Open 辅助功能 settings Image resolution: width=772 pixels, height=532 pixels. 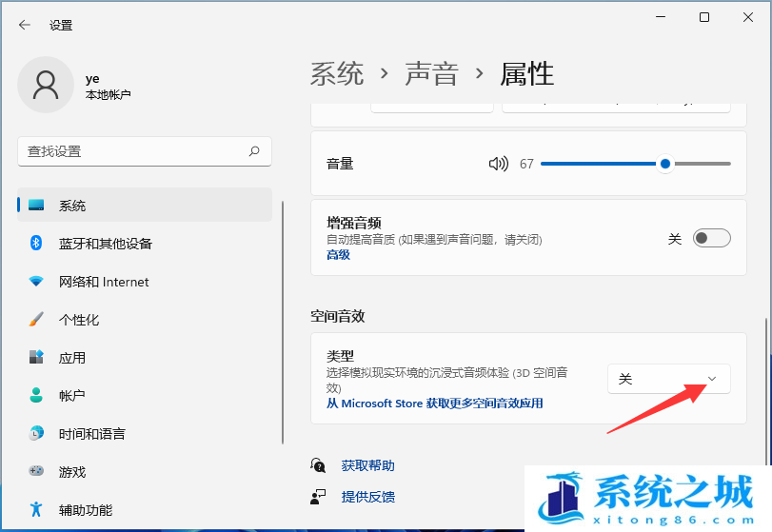coord(145,509)
